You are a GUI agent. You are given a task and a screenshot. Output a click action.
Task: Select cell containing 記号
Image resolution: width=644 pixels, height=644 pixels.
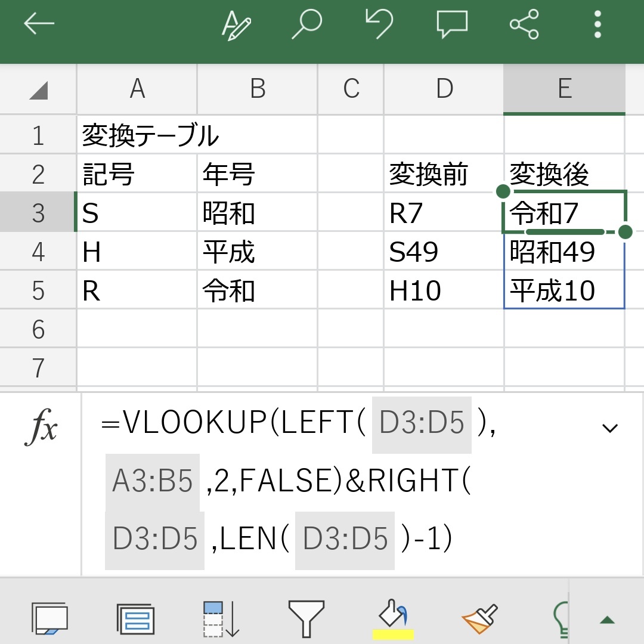[137, 174]
